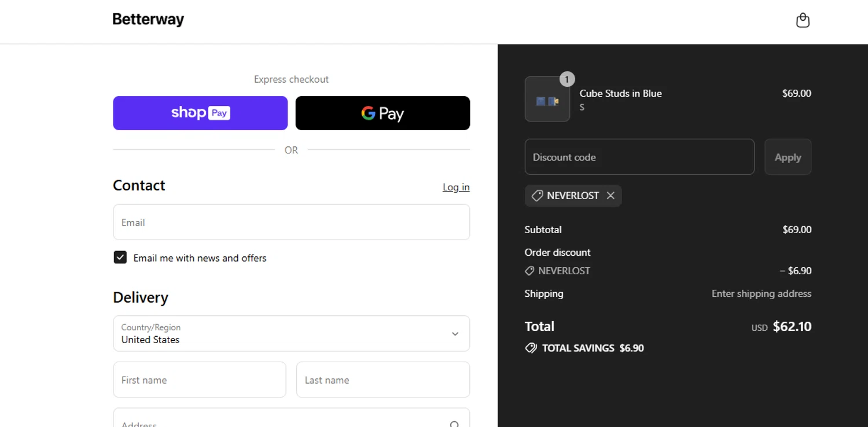Focus the Discount code field
868x427 pixels.
point(639,157)
